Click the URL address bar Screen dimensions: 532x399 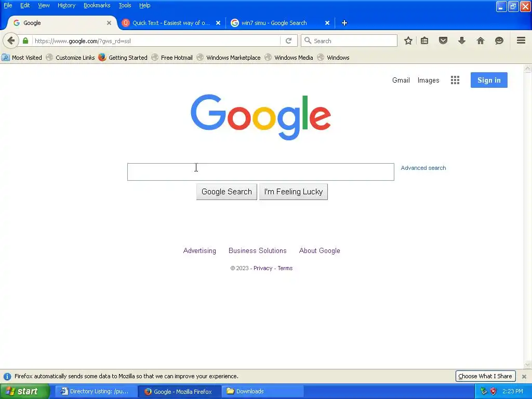pos(156,41)
